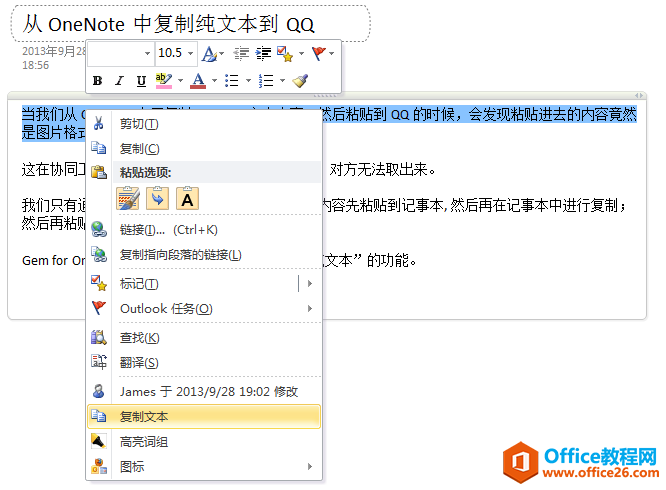Toggle Italic formatting in mini toolbar
This screenshot has width=666, height=490.
(x=120, y=81)
